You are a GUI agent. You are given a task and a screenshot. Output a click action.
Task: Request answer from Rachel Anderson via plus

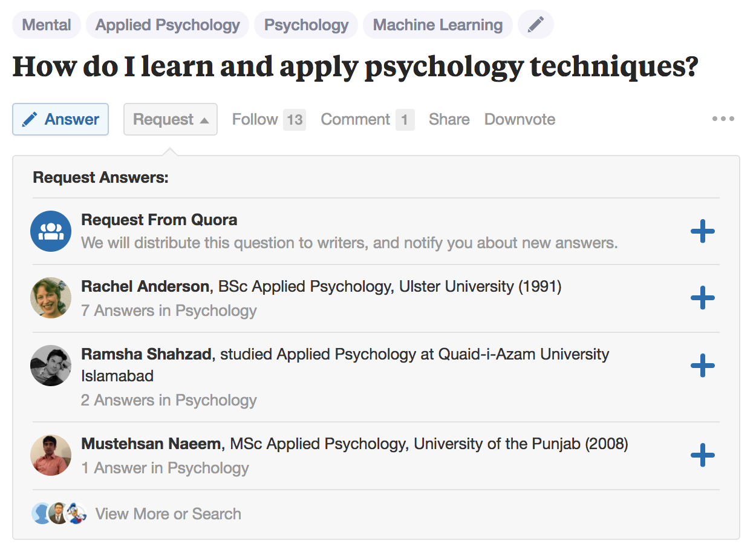point(702,298)
